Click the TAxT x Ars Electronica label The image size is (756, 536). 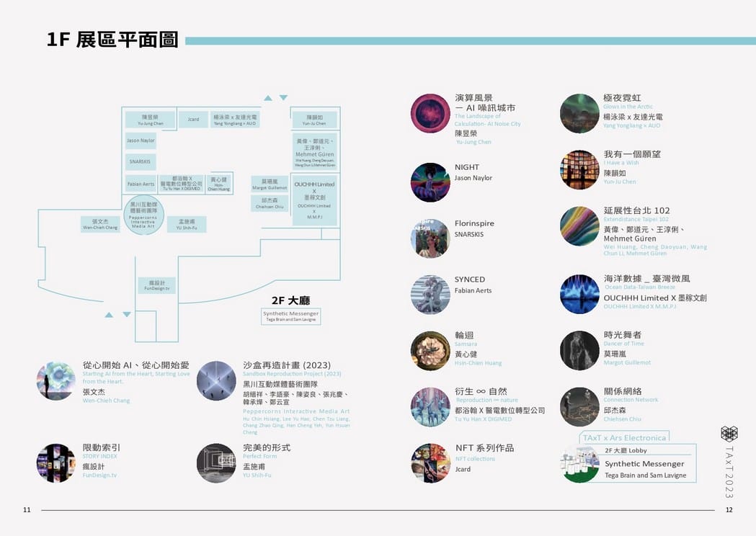pos(624,438)
